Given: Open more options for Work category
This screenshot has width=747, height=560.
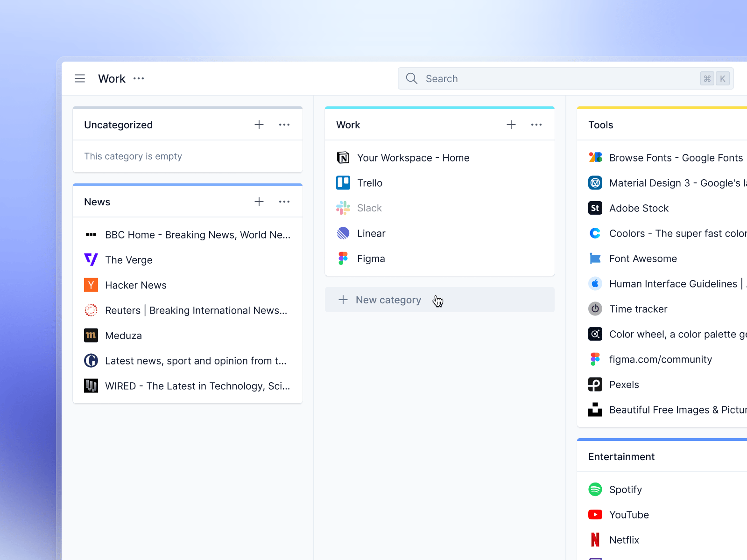Looking at the screenshot, I should coord(536,125).
